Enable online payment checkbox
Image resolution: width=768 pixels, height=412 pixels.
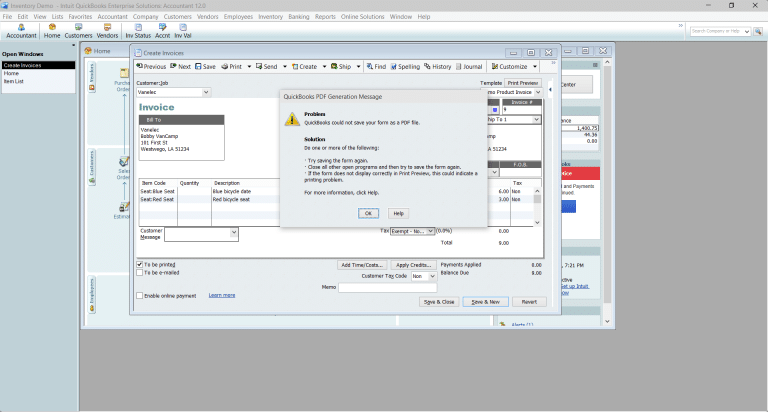[x=140, y=296]
